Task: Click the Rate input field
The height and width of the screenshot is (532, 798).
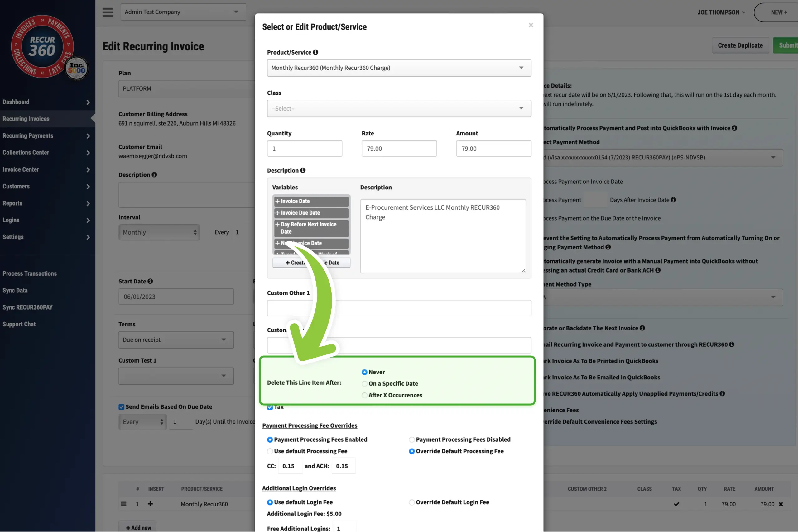Action: click(x=399, y=149)
